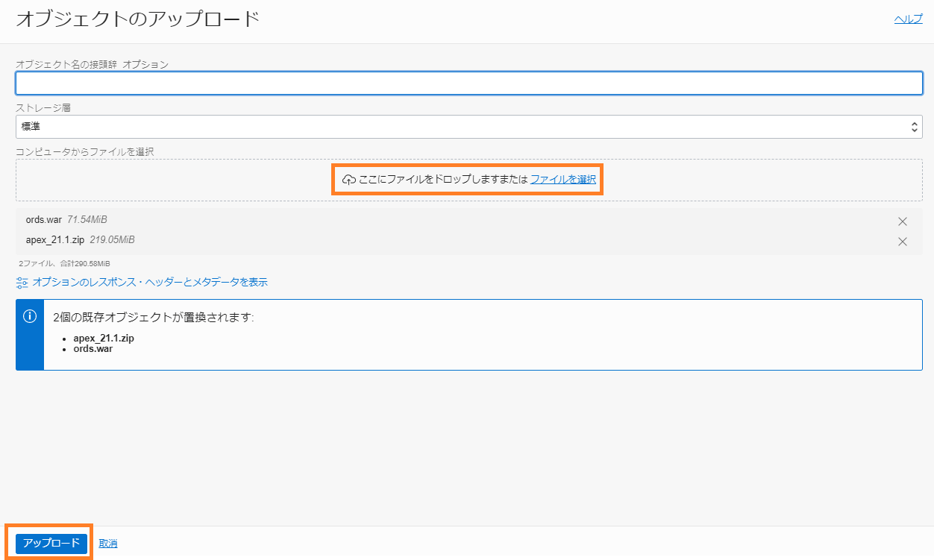The width and height of the screenshot is (934, 560).
Task: Click the options sliders icon beside response headers link
Action: pos(22,283)
